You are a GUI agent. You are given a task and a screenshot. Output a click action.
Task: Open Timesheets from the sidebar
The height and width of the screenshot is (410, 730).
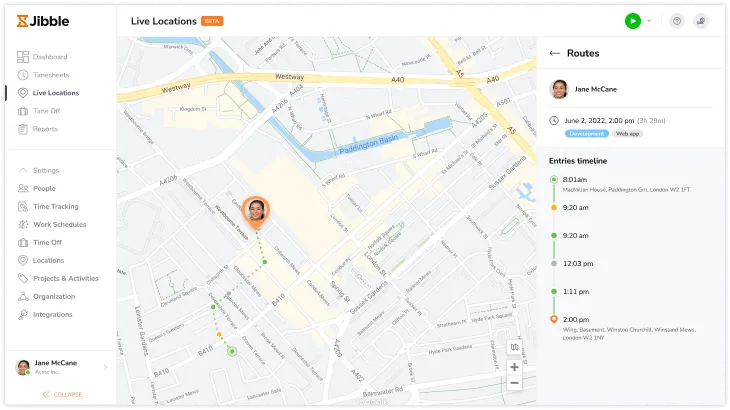tap(50, 75)
